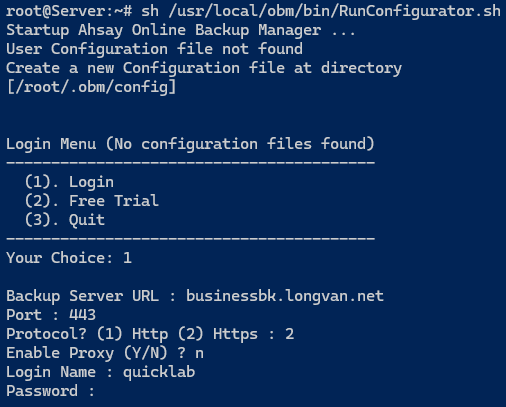Click the Enable Proxy answer n
Image resolution: width=506 pixels, height=407 pixels.
199,353
